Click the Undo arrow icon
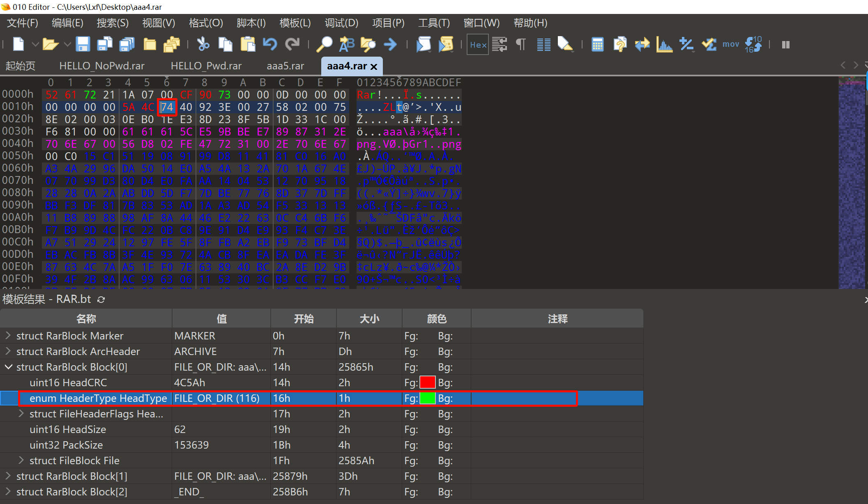 pyautogui.click(x=270, y=44)
